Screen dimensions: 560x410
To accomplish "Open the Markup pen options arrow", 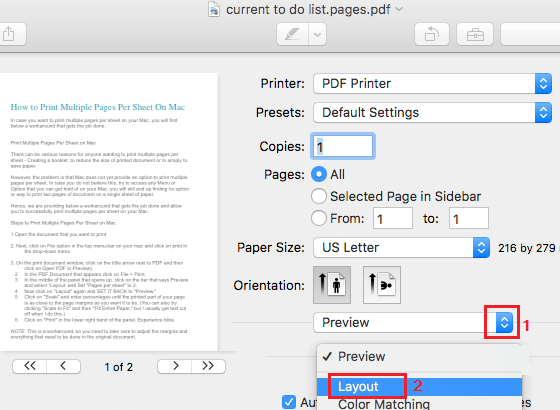I will [x=318, y=34].
